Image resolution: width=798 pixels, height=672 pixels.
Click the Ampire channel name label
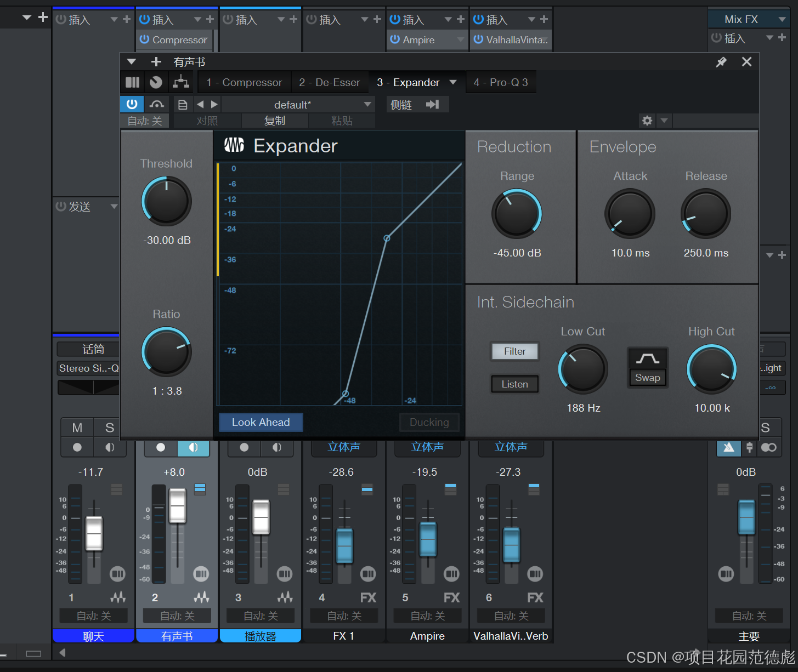[427, 636]
